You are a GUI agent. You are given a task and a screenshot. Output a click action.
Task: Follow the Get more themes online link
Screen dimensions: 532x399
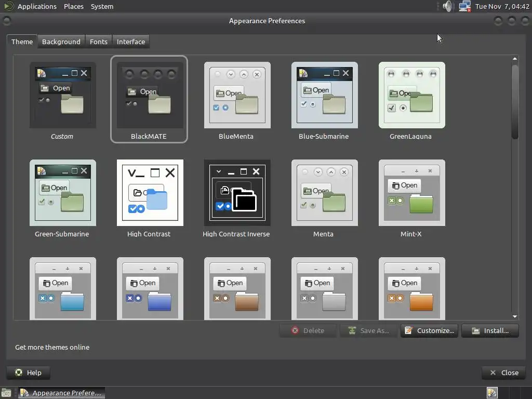(x=52, y=347)
